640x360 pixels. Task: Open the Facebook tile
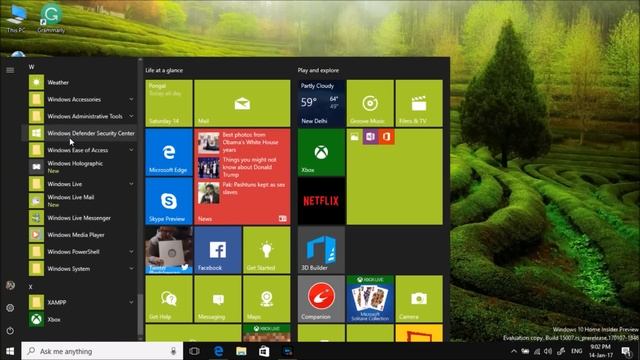coord(218,250)
